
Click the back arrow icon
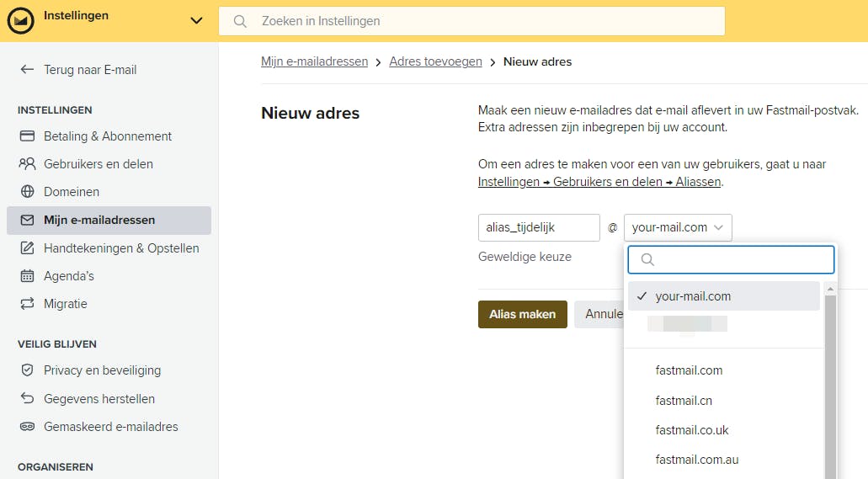27,69
